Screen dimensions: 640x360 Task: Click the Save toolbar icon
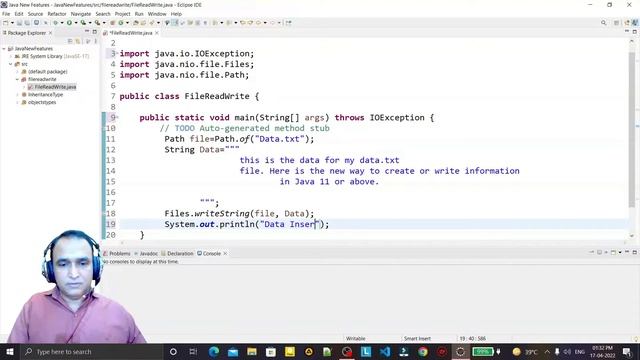point(19,23)
